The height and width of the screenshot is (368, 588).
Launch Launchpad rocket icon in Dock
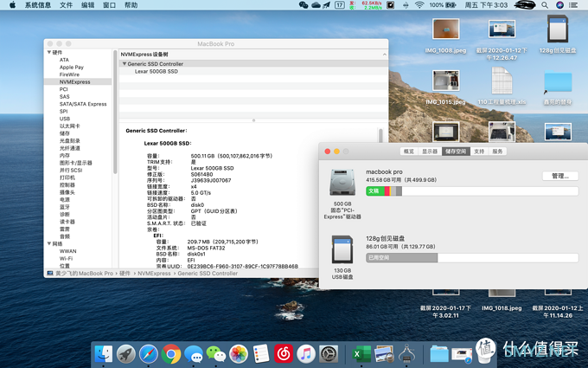point(126,354)
